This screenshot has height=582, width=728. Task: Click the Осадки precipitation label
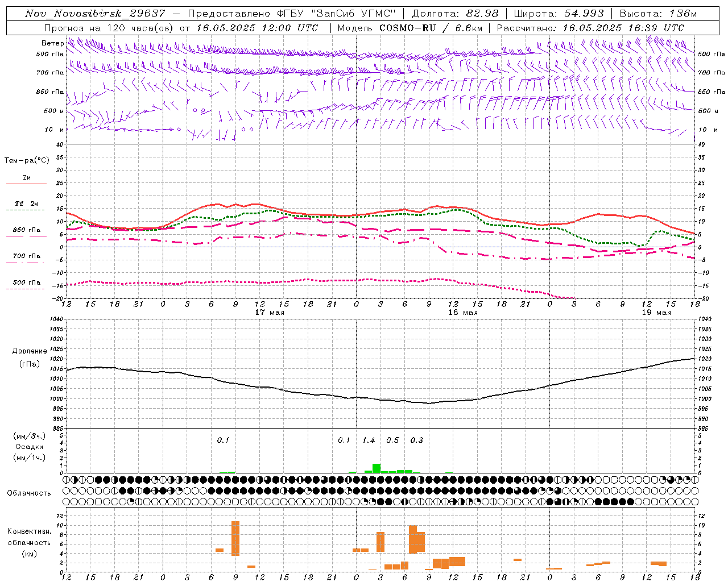coord(29,447)
